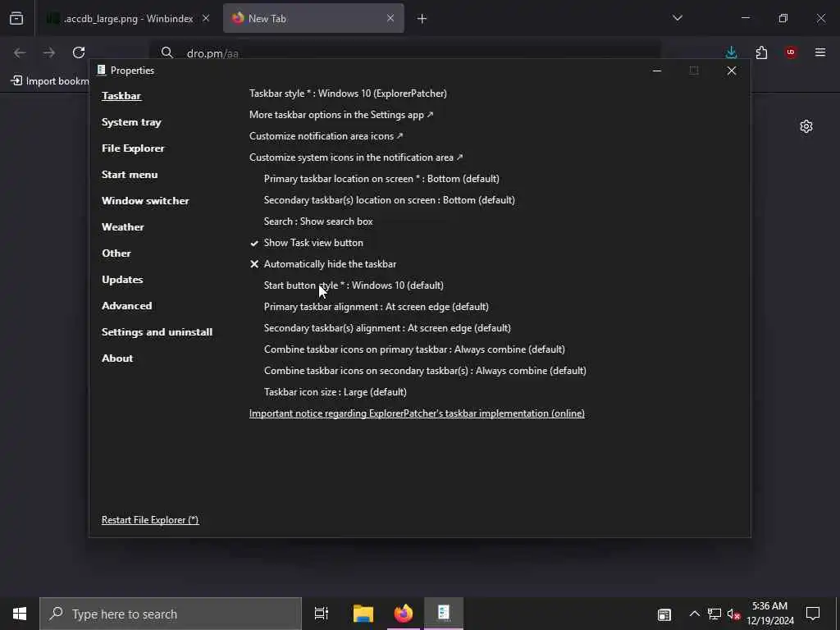Open More taskbar options in Settings app

(341, 115)
